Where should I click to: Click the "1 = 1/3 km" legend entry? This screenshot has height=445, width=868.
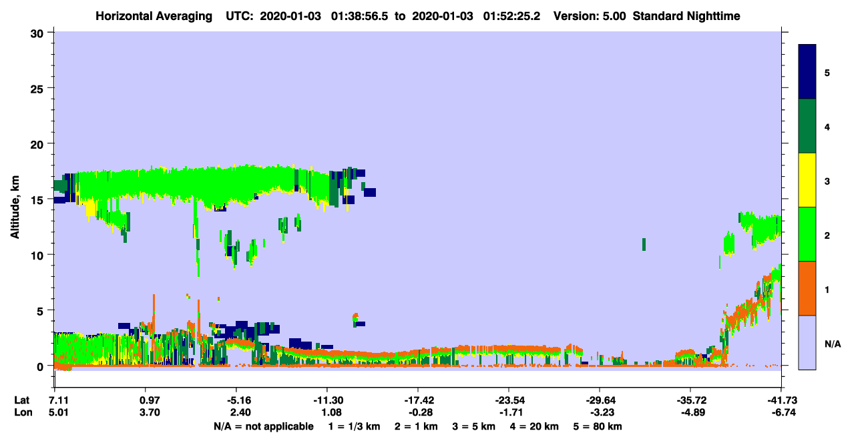(355, 426)
